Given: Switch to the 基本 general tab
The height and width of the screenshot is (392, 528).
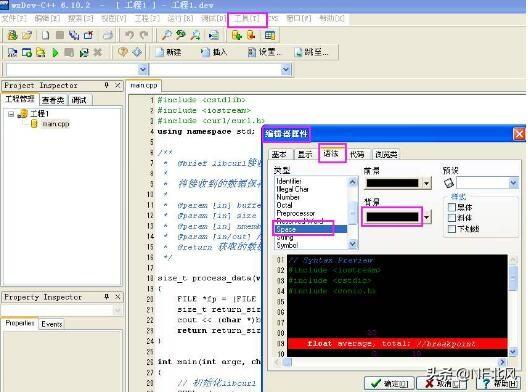Looking at the screenshot, I should click(279, 155).
